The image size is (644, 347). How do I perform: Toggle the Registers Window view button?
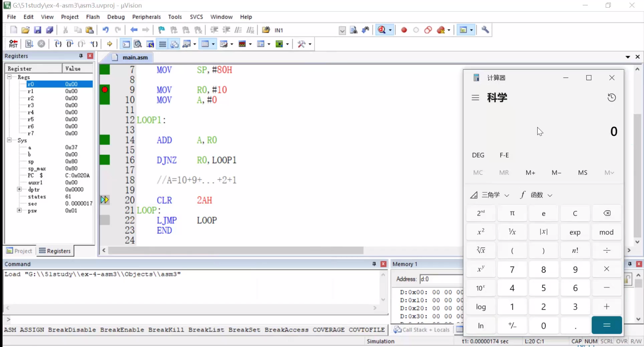click(x=162, y=44)
